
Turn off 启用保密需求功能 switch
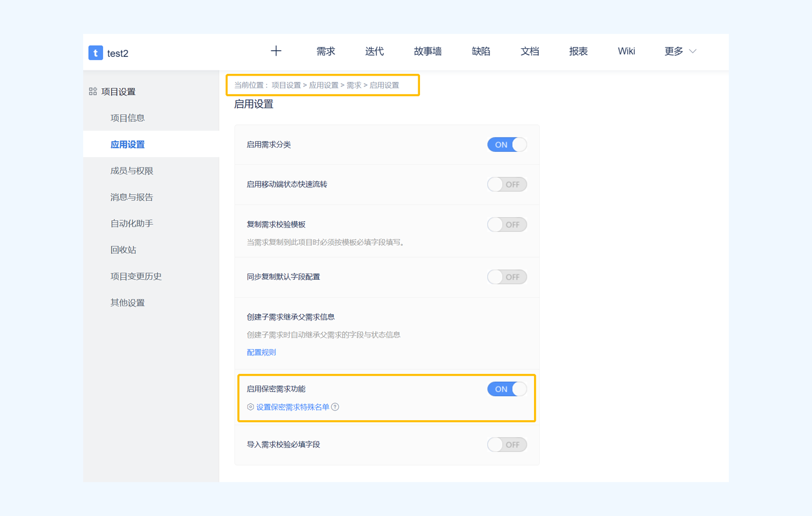click(507, 389)
